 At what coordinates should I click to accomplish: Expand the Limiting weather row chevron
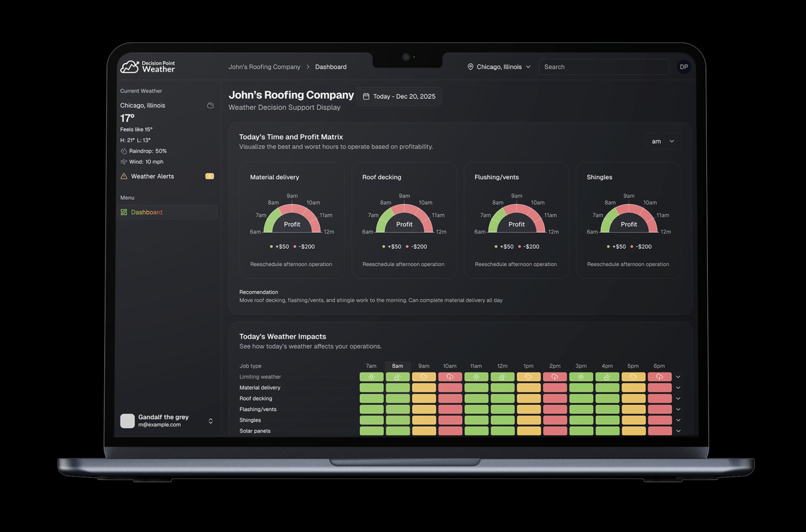678,377
